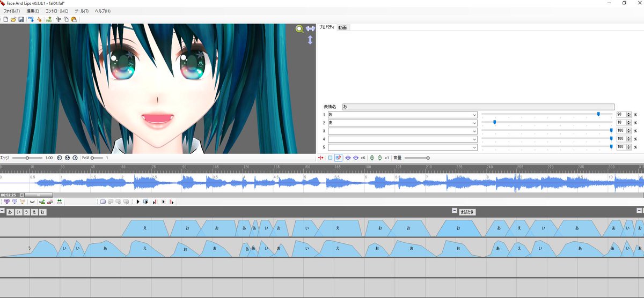Click the spinner arrows beside the 10 percent value
Viewport: 644px width, 298px height.
coord(628,123)
